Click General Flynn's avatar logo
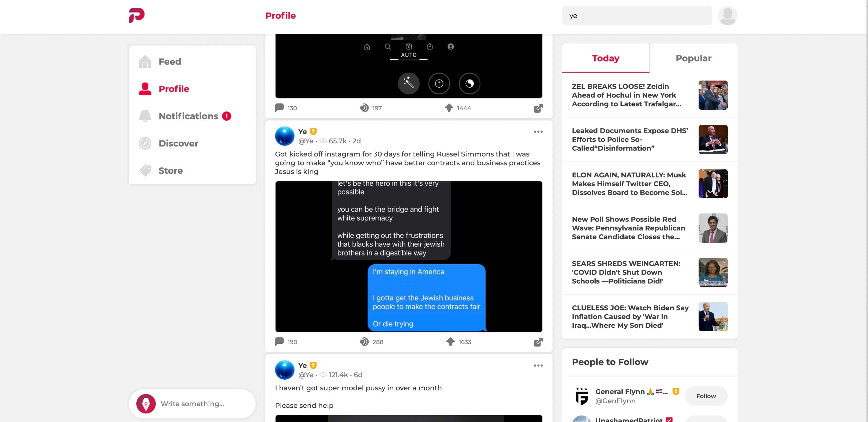 (x=582, y=396)
